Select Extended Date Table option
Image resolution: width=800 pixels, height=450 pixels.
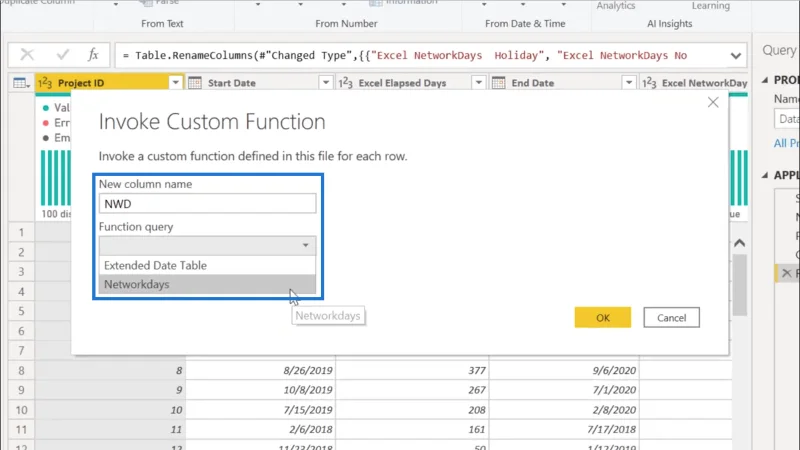click(x=208, y=265)
